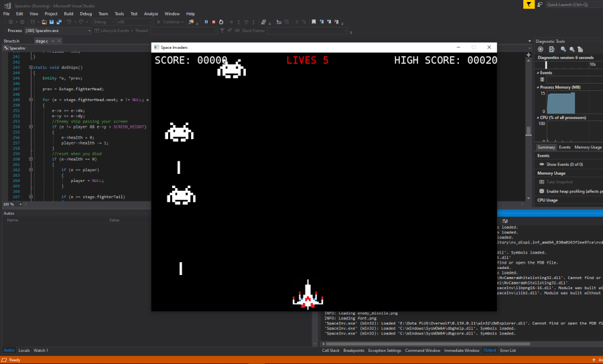Toggle Enable heap profiling option
Image resolution: width=603 pixels, height=364 pixels.
[541, 191]
